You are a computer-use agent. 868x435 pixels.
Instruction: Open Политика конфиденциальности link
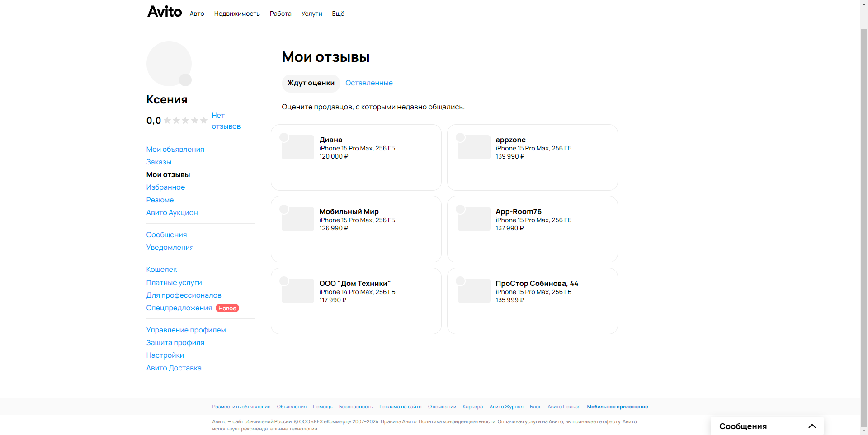(457, 422)
